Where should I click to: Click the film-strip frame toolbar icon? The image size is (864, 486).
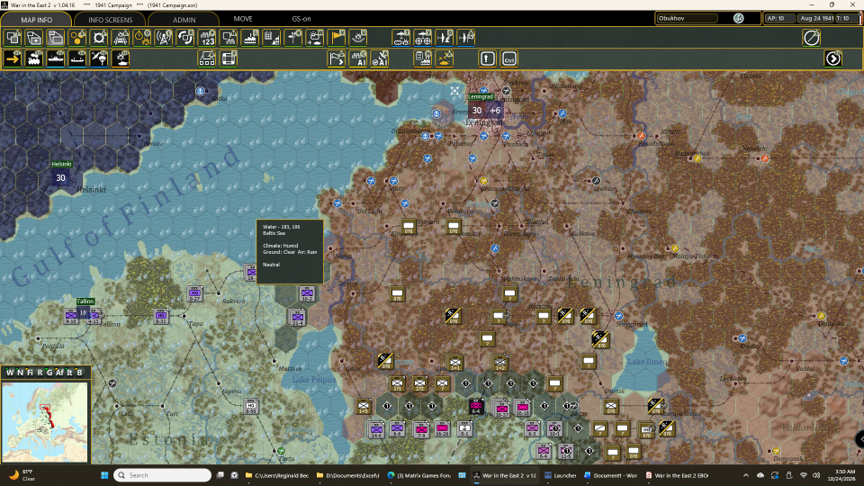tap(229, 58)
